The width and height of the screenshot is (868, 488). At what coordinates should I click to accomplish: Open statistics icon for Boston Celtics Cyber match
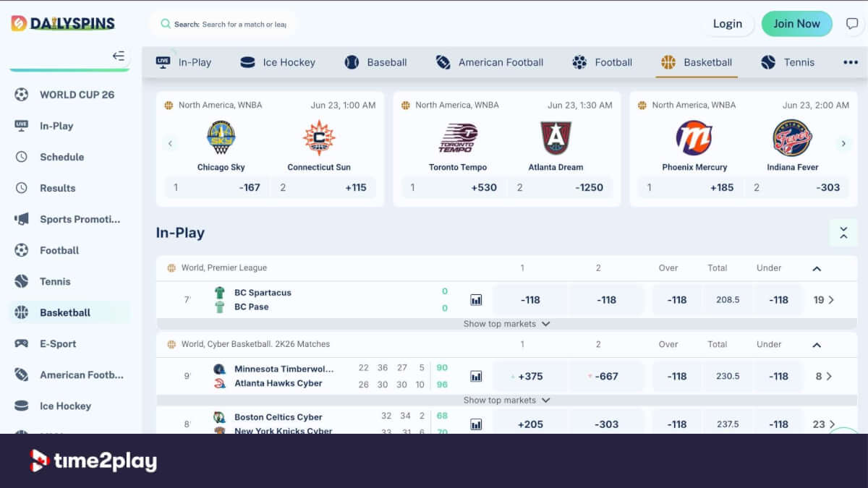point(476,424)
